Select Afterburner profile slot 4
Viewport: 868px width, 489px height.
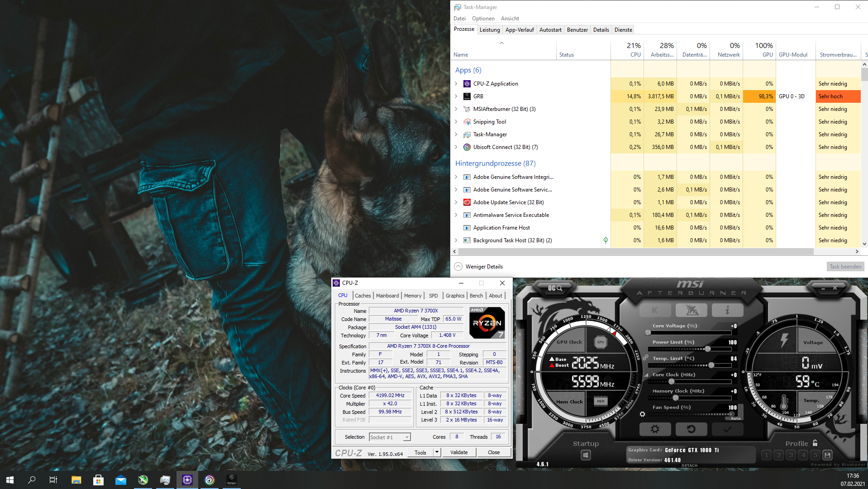point(803,455)
